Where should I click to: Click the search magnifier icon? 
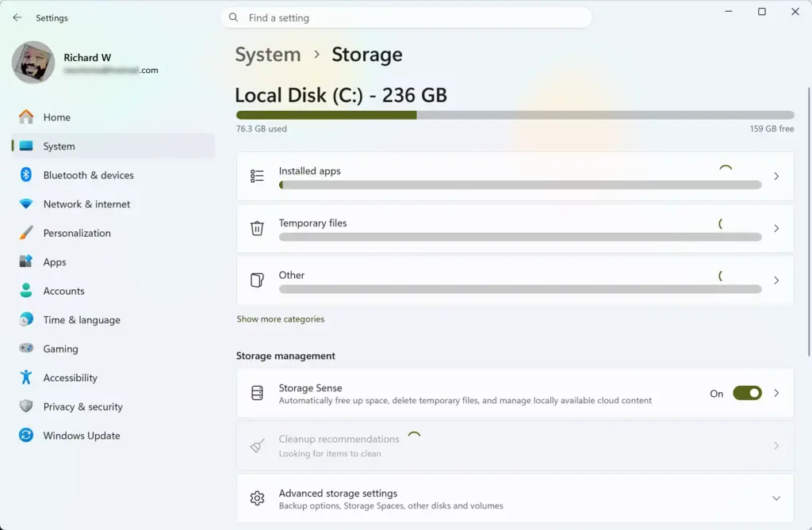[234, 17]
